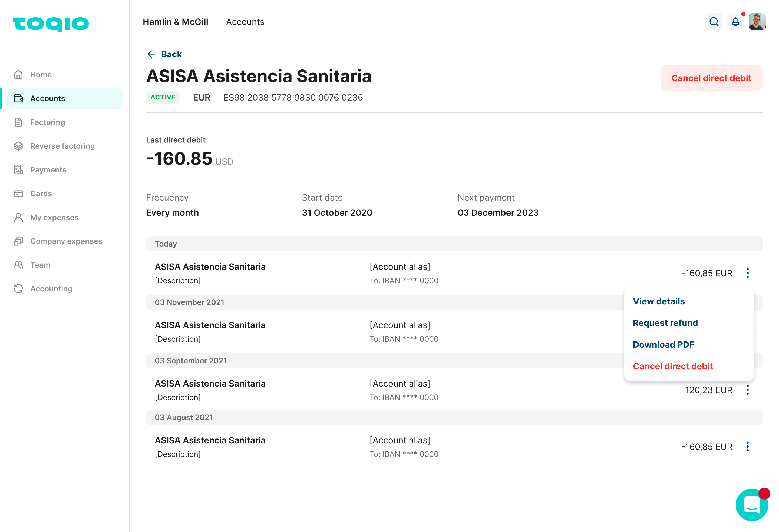The image size is (779, 532).
Task: Click Cancel direct debit button at top
Action: pyautogui.click(x=711, y=78)
